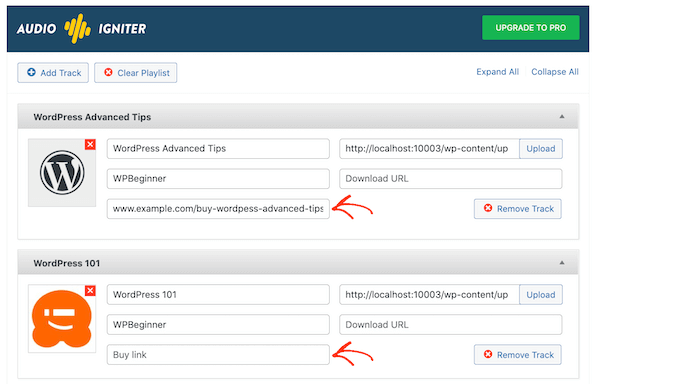The width and height of the screenshot is (680, 384).
Task: Click Upload in WordPress 101 track
Action: pos(541,295)
